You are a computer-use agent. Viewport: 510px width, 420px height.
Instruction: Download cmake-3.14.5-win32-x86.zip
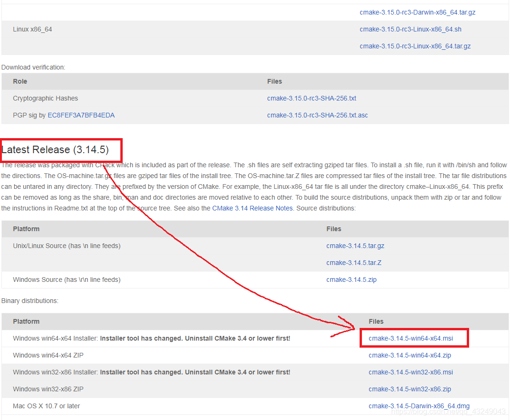pyautogui.click(x=410, y=389)
